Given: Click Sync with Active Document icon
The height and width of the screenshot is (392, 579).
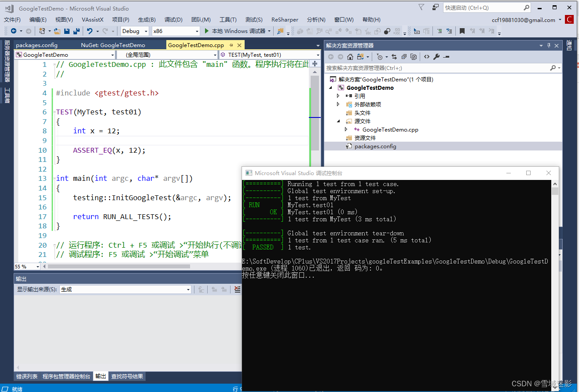Looking at the screenshot, I should tap(394, 57).
